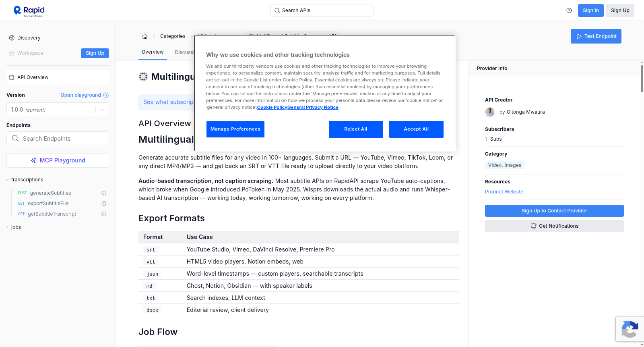Click the srt format cell

pyautogui.click(x=151, y=250)
